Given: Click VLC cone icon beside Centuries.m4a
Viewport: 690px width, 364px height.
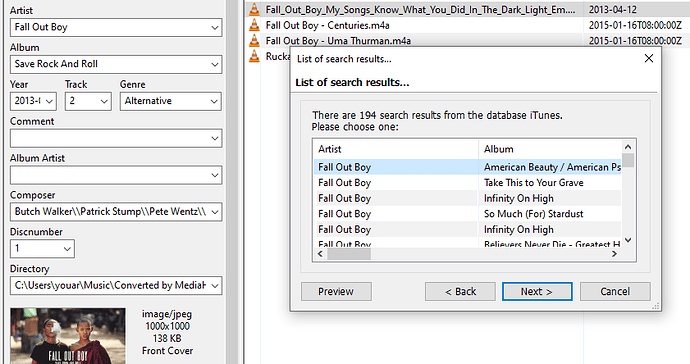Looking at the screenshot, I should tap(254, 25).
